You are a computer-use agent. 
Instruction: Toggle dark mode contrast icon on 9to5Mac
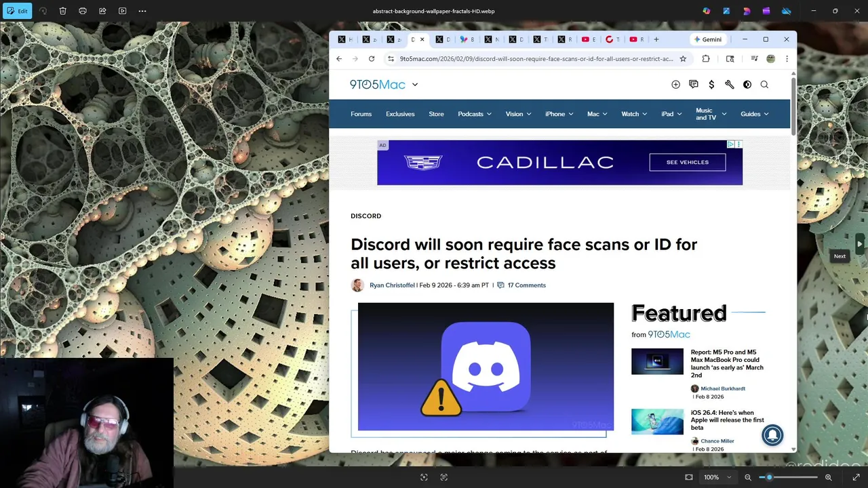pos(747,85)
